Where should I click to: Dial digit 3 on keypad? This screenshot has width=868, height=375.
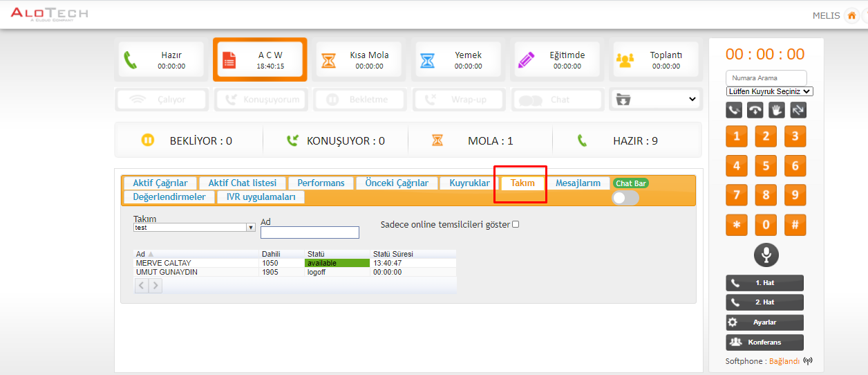point(795,136)
